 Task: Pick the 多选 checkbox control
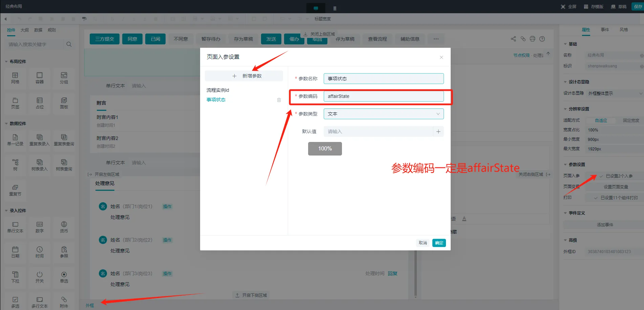pos(15,302)
